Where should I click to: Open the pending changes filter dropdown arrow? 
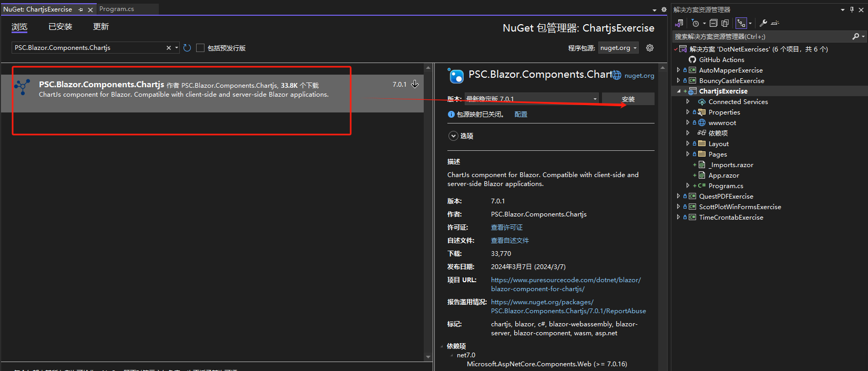click(704, 23)
